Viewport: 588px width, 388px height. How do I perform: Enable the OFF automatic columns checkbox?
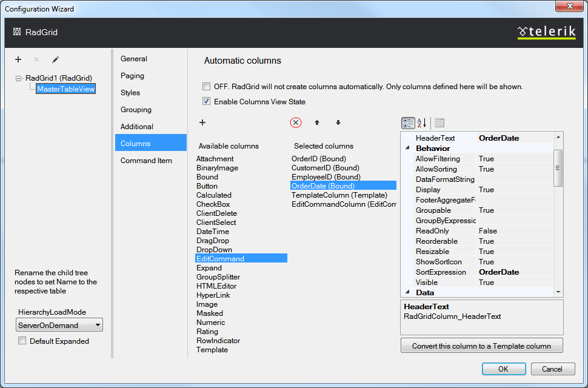click(x=206, y=87)
